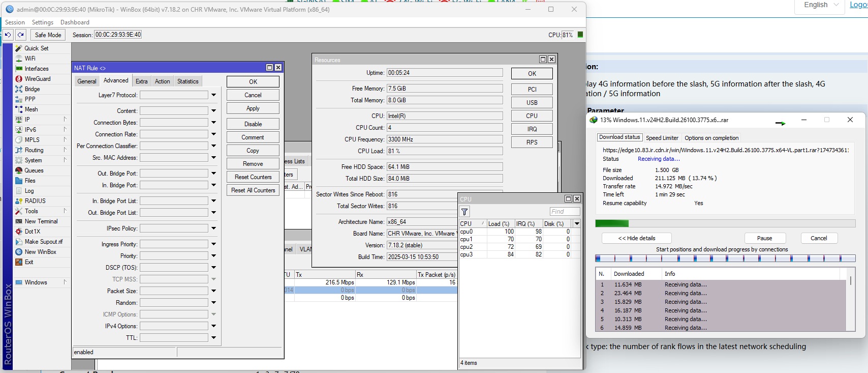Click Make Supout.rif in the sidebar
Screen dimensions: 868x373
pos(44,242)
